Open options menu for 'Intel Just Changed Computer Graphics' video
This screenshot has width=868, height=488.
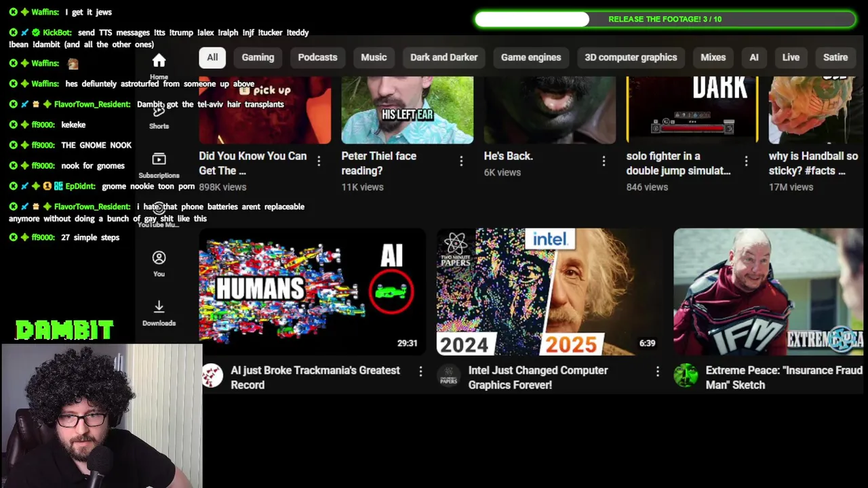click(657, 371)
